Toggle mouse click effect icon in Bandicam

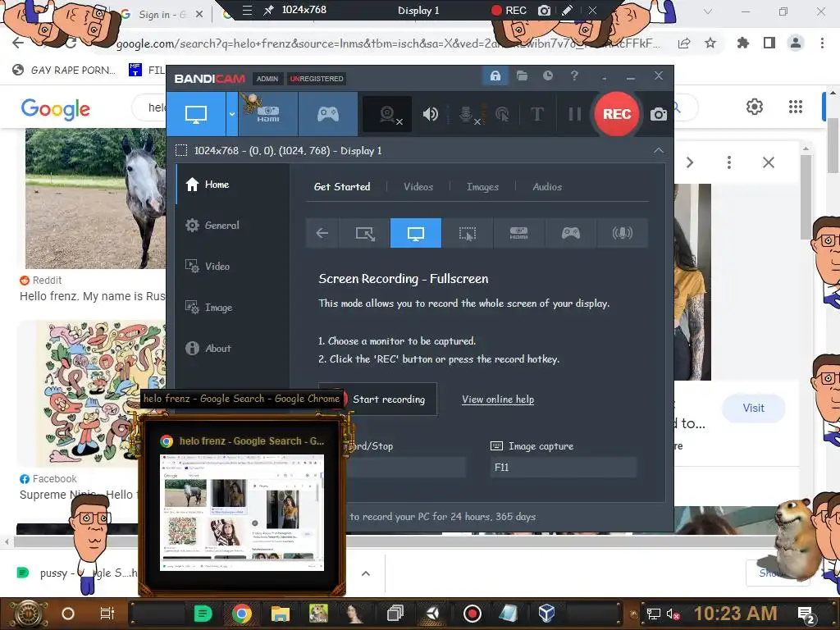pyautogui.click(x=502, y=113)
